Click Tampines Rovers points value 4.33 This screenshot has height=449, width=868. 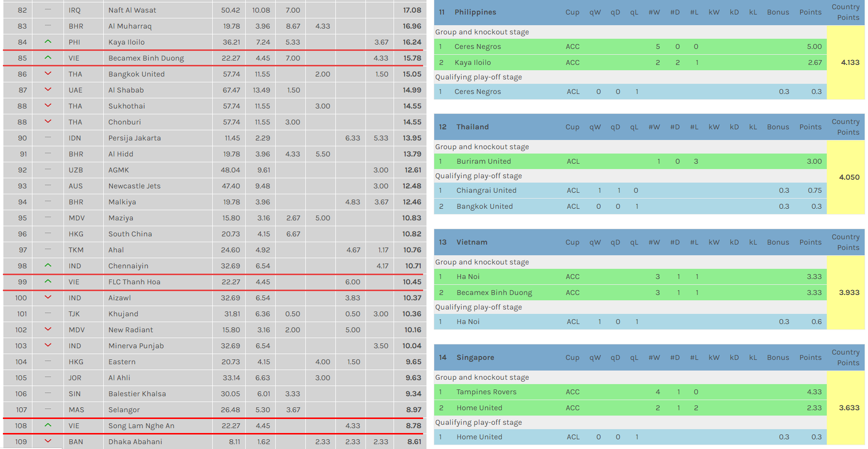(x=814, y=392)
